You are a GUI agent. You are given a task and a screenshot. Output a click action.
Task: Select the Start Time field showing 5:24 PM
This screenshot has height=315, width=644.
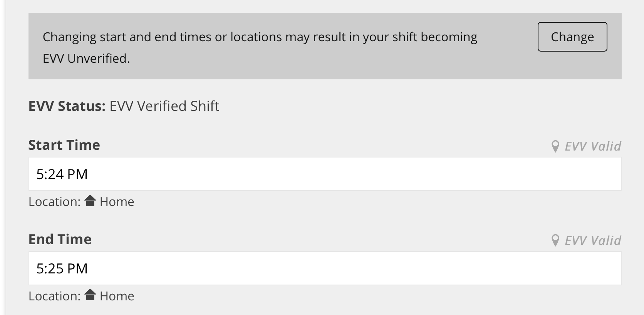coord(325,174)
